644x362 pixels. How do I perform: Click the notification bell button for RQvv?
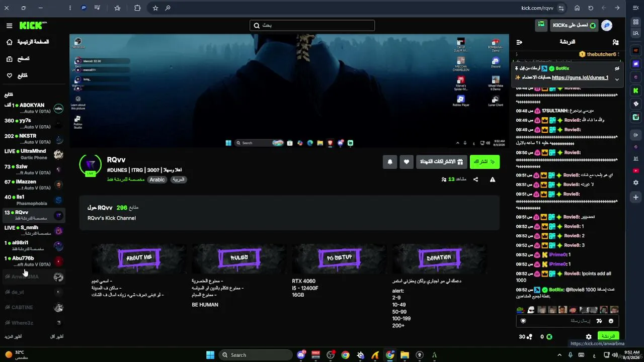tap(390, 162)
